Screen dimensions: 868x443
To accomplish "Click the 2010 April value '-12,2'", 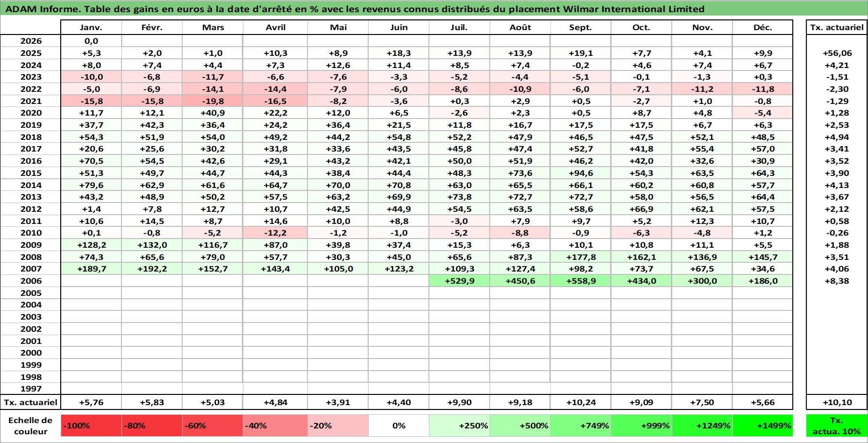I will (x=275, y=233).
